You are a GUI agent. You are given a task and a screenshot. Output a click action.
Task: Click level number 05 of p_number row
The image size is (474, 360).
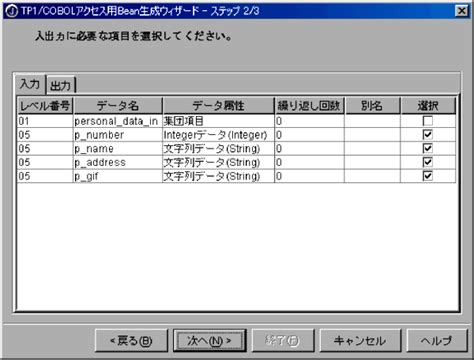[45, 135]
